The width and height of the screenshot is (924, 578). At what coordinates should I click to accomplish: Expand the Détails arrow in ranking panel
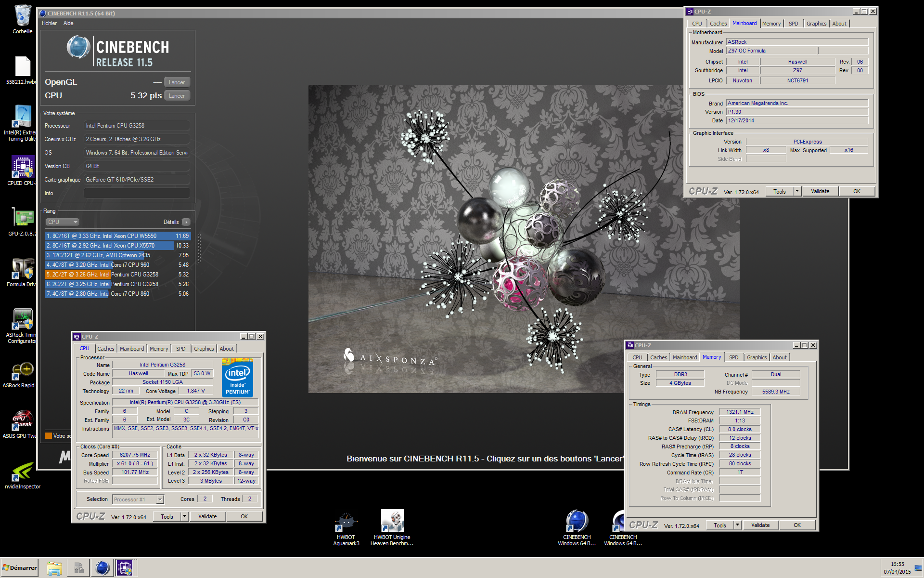pos(186,222)
